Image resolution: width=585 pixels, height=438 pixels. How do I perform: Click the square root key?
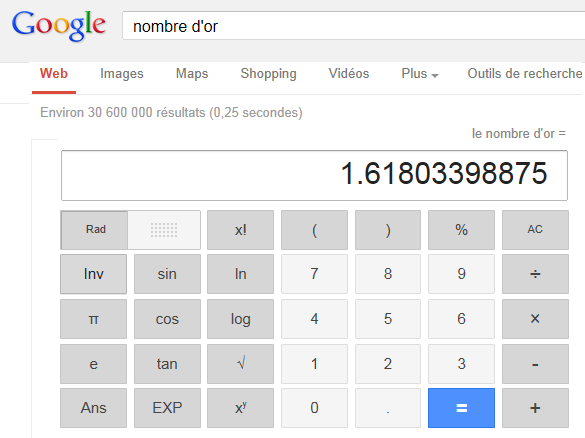coord(241,364)
